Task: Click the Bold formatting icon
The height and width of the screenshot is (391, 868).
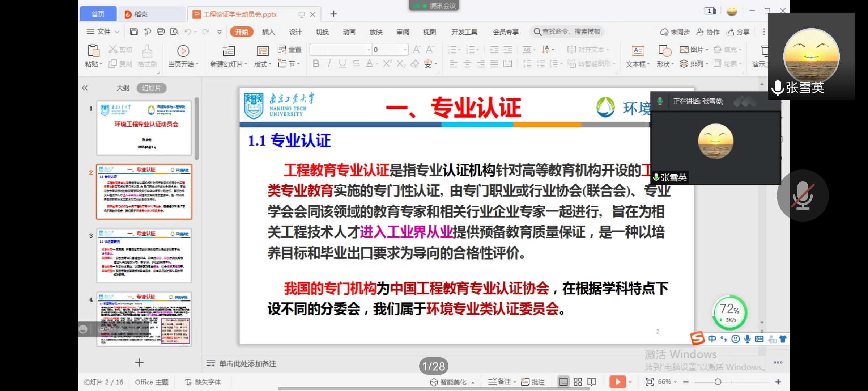Action: coord(316,64)
